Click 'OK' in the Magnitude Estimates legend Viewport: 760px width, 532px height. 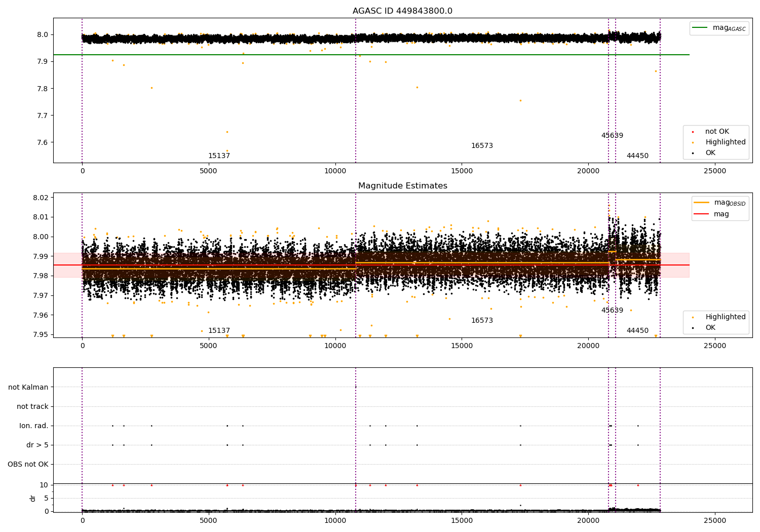[710, 328]
